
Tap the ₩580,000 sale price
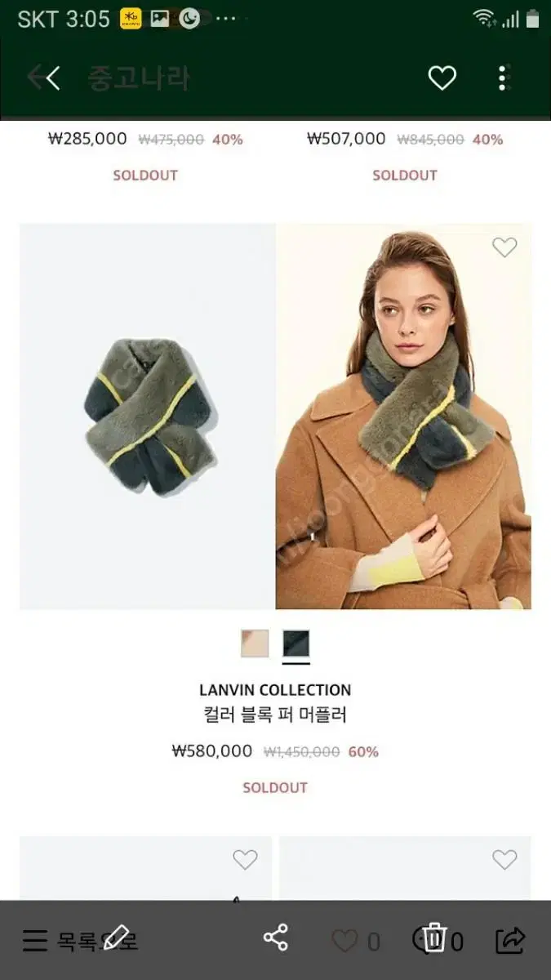tap(212, 751)
